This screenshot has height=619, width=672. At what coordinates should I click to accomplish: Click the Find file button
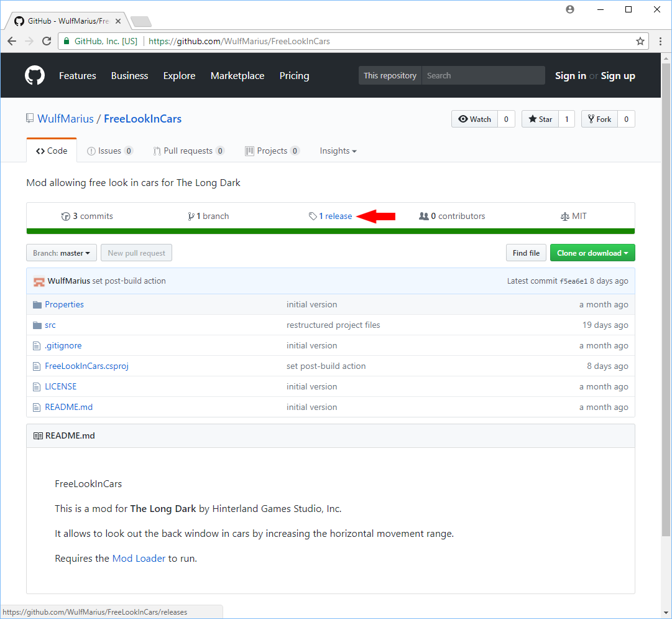coord(526,253)
